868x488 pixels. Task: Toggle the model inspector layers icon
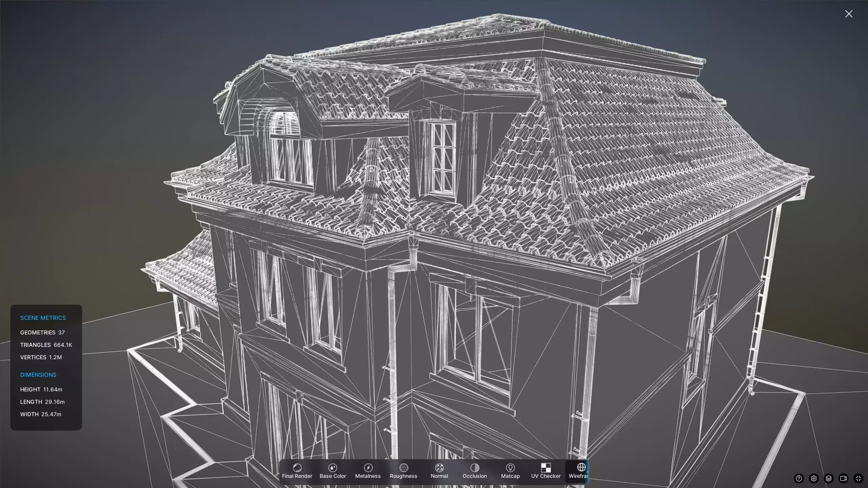pyautogui.click(x=829, y=478)
